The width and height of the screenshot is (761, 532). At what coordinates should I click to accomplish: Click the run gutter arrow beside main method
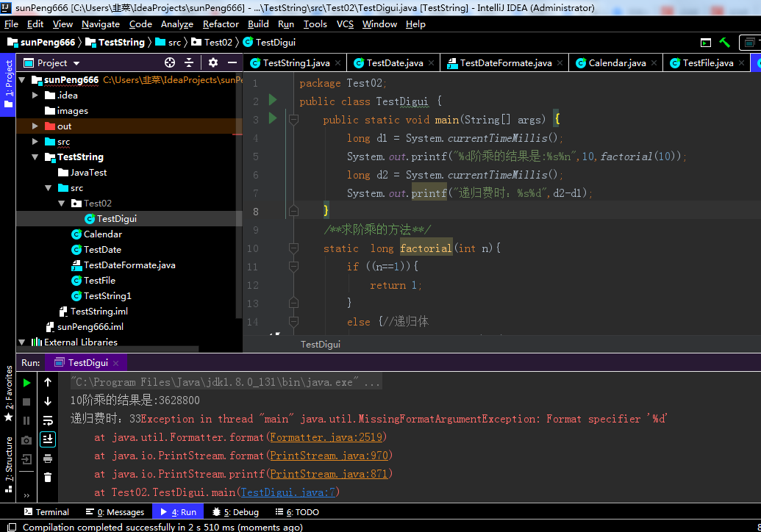pos(273,118)
